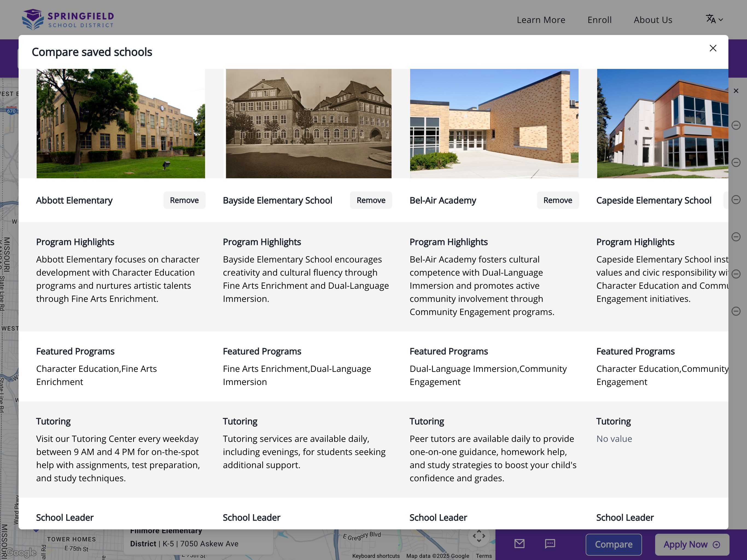This screenshot has height=560, width=747.
Task: Collapse Featured Programs row with minus icon
Action: point(736,274)
